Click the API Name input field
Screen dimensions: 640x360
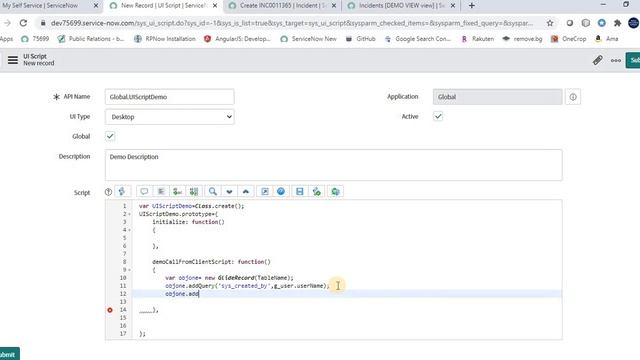(x=169, y=97)
